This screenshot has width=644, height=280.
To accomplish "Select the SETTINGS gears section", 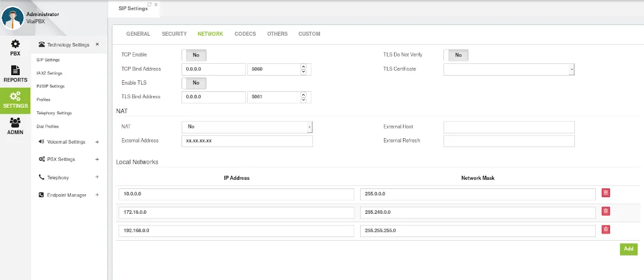I will (15, 101).
